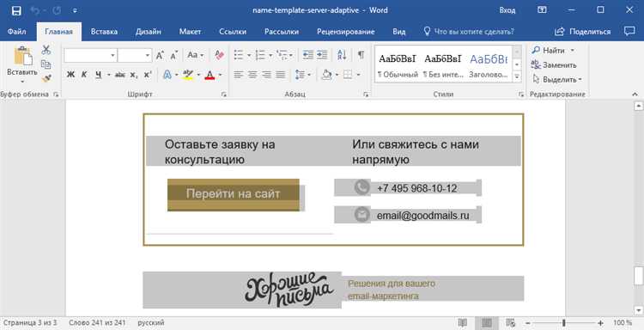644x330 pixels.
Task: Open font color dropdown arrow
Action: tap(220, 75)
